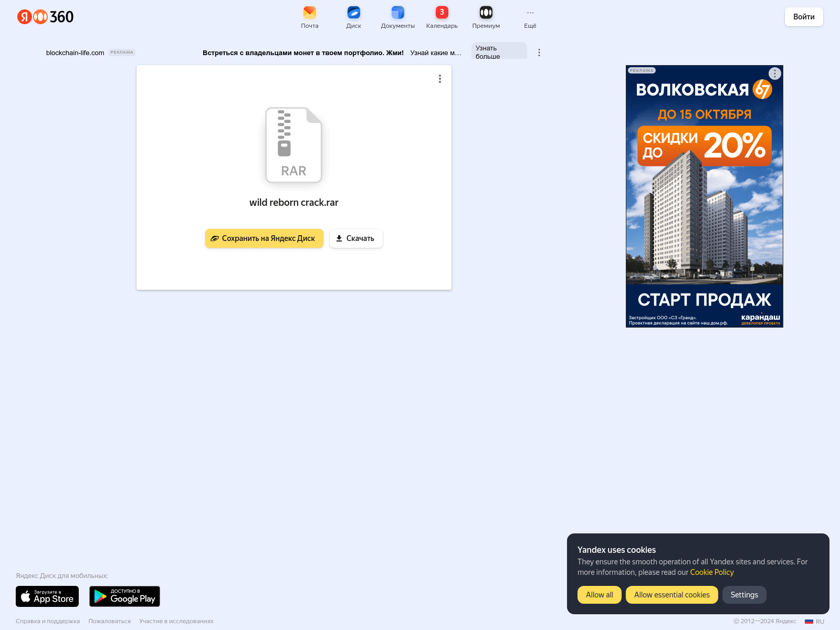
Task: Open the App Store download badge
Action: [47, 596]
